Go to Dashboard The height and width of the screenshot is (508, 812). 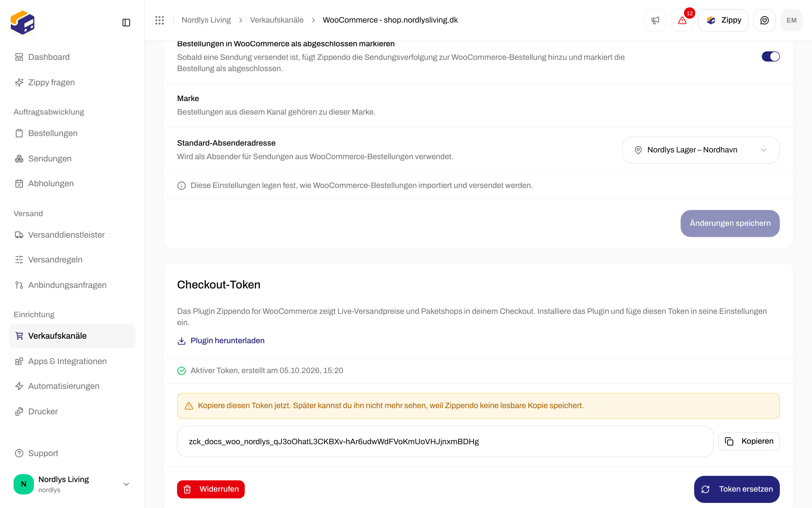click(72, 57)
